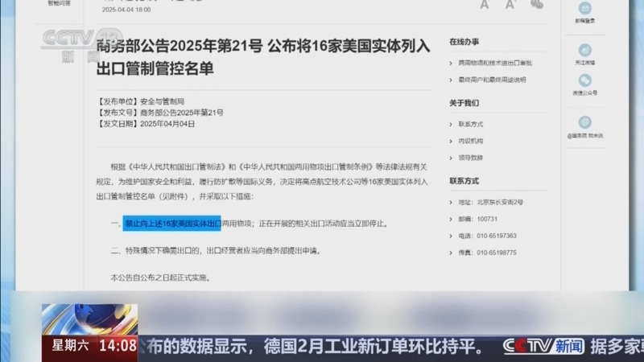Viewport: 644px width, 362px height.
Task: Open 最终用户和最终用途说明 link
Action: click(492, 80)
